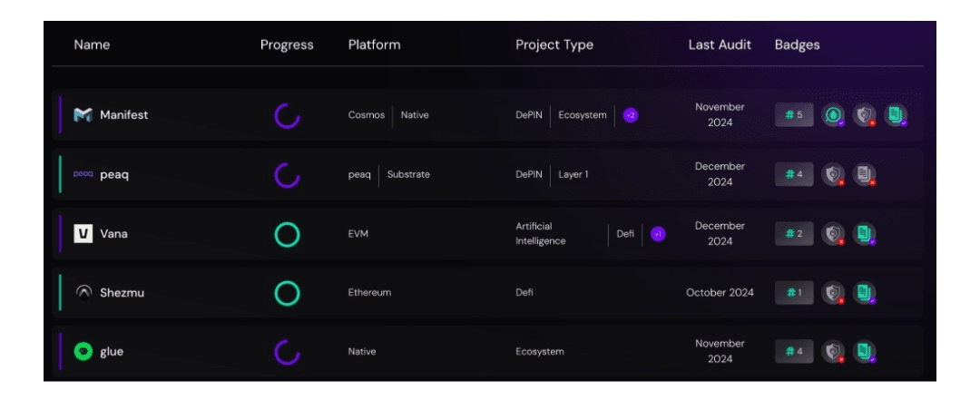Viewport: 980px width, 410px height.
Task: Click Manifest's green circular first badge
Action: (x=833, y=115)
